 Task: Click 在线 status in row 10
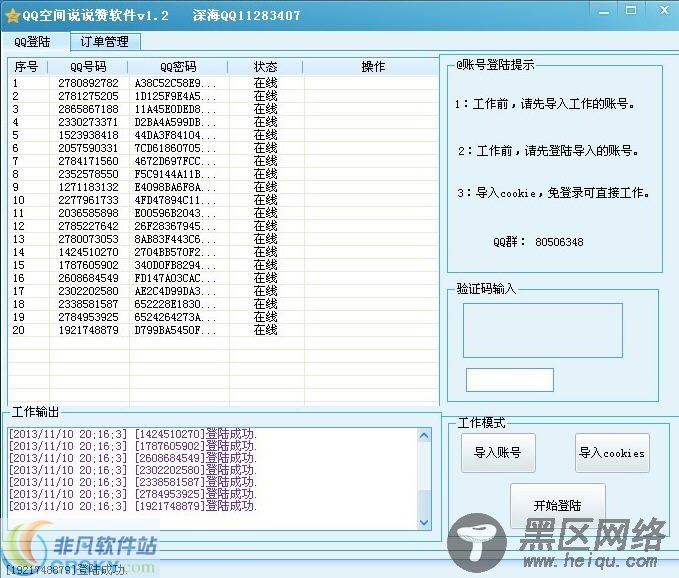coord(265,200)
